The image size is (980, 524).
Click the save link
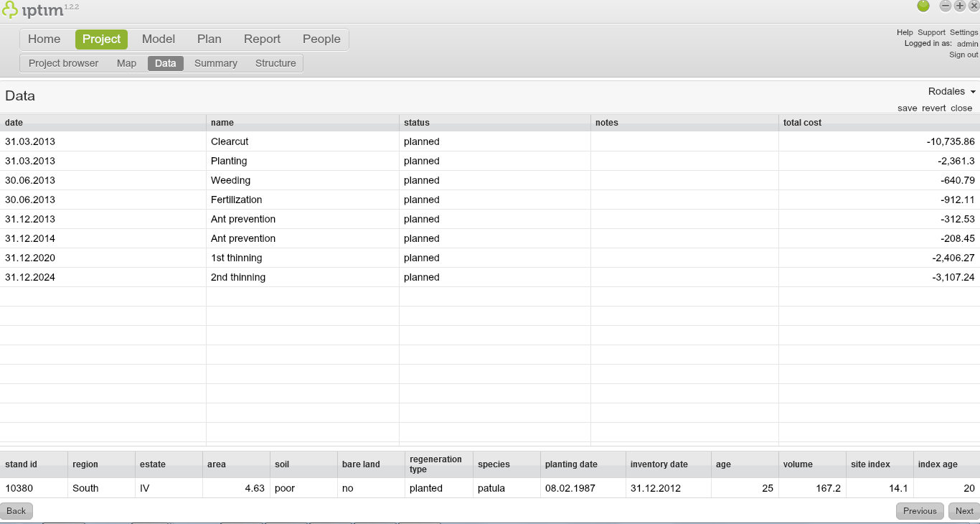pyautogui.click(x=907, y=108)
